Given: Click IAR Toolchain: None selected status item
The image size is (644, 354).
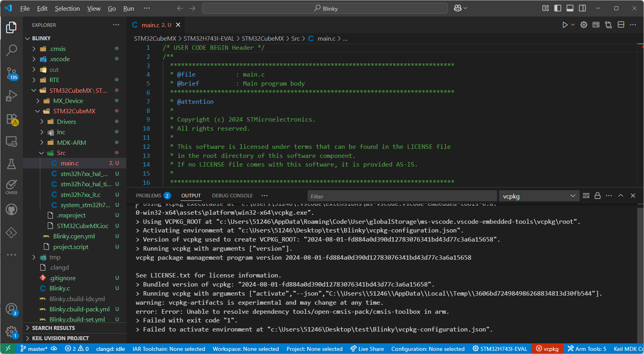Looking at the screenshot, I should tap(169, 349).
